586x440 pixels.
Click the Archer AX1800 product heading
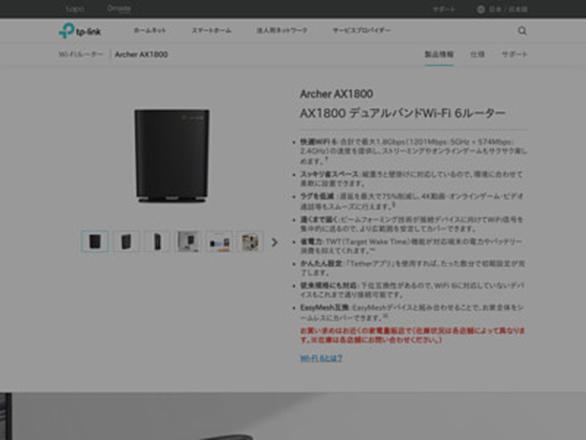click(336, 94)
